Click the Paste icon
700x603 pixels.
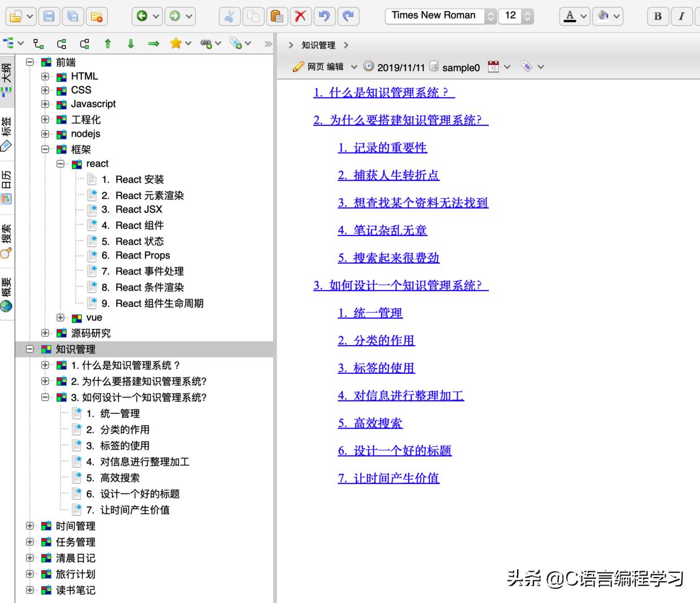[x=277, y=16]
